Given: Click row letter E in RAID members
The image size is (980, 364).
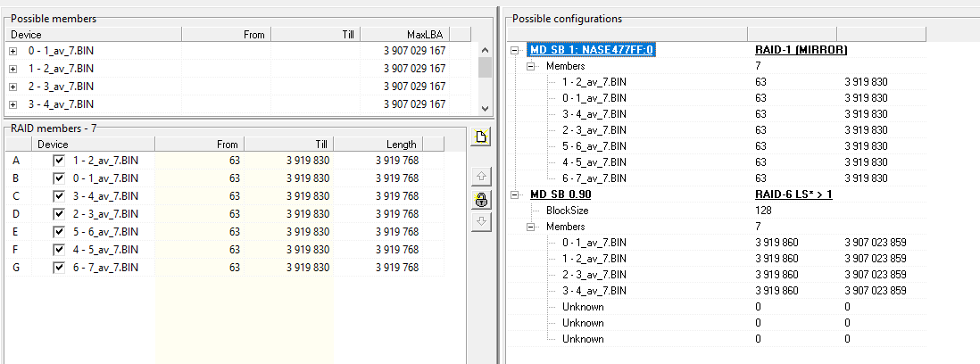Looking at the screenshot, I should coord(16,232).
